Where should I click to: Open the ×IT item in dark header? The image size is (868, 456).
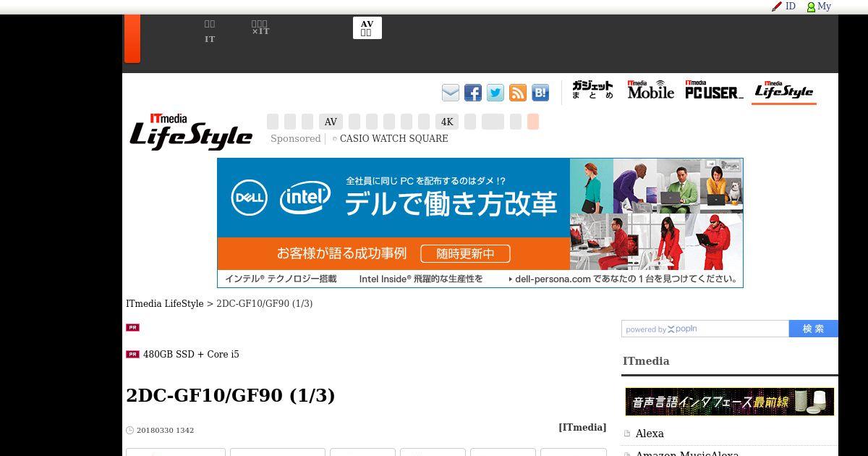click(x=260, y=28)
